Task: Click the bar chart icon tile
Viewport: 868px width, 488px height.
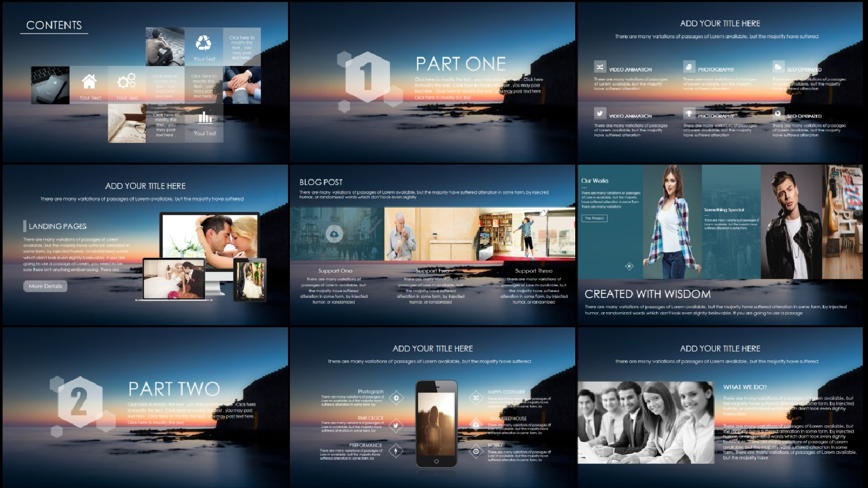Action: (205, 118)
